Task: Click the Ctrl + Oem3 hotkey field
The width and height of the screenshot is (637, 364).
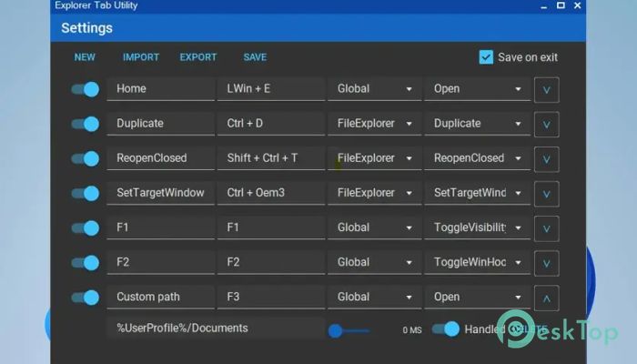Action: point(271,193)
